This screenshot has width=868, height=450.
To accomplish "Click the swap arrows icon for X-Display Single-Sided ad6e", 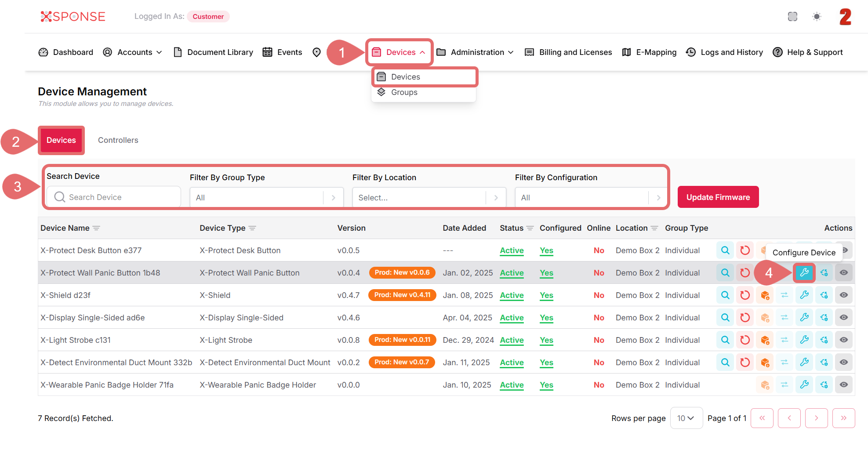I will point(784,317).
